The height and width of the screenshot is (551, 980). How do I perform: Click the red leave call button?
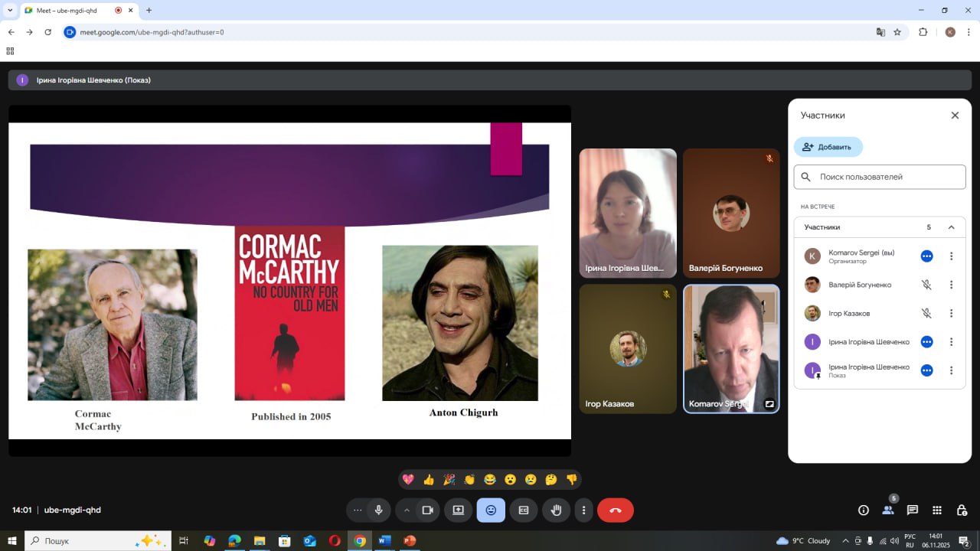[x=615, y=510]
